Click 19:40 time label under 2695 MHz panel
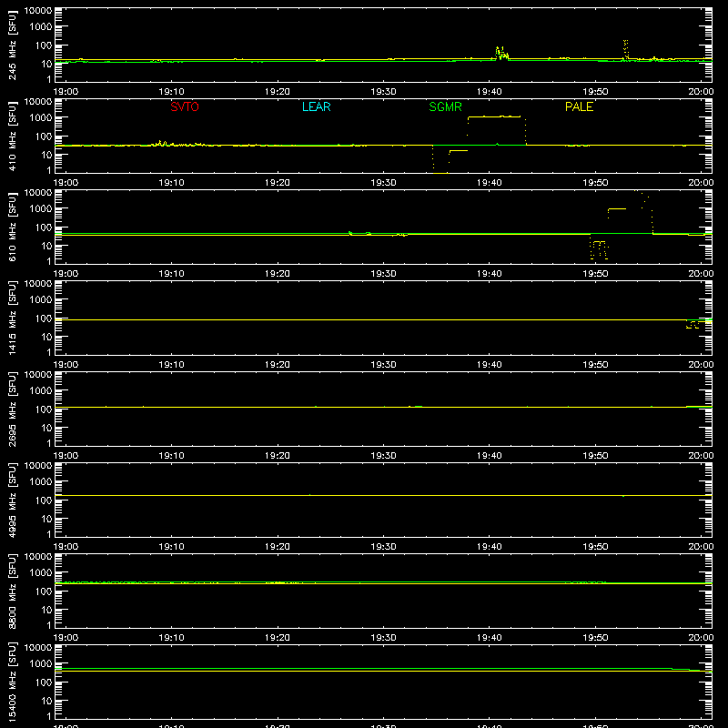This screenshot has width=728, height=728. [489, 456]
